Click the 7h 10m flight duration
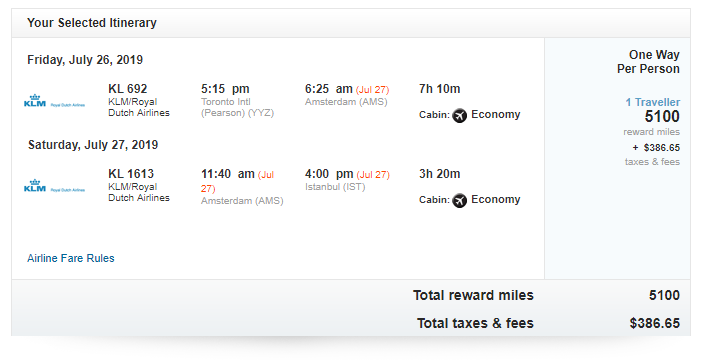This screenshot has height=360, width=704. click(440, 89)
